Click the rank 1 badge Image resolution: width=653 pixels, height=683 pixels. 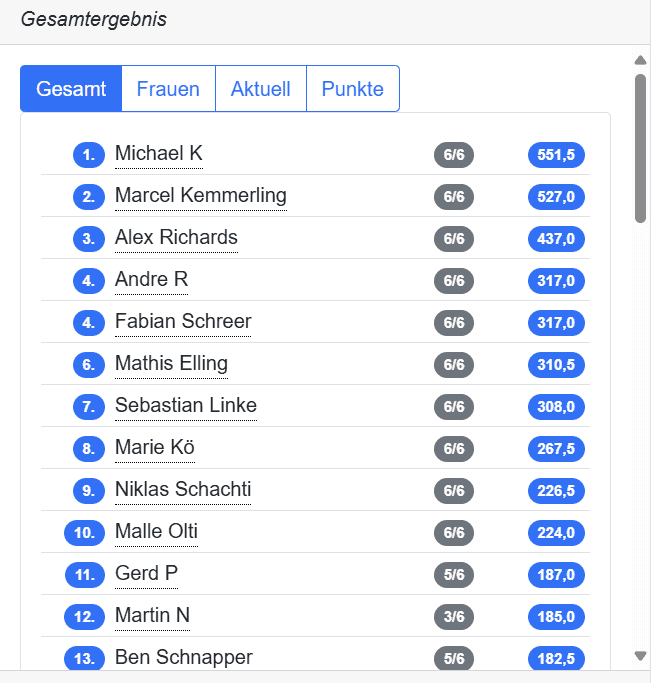coord(89,155)
